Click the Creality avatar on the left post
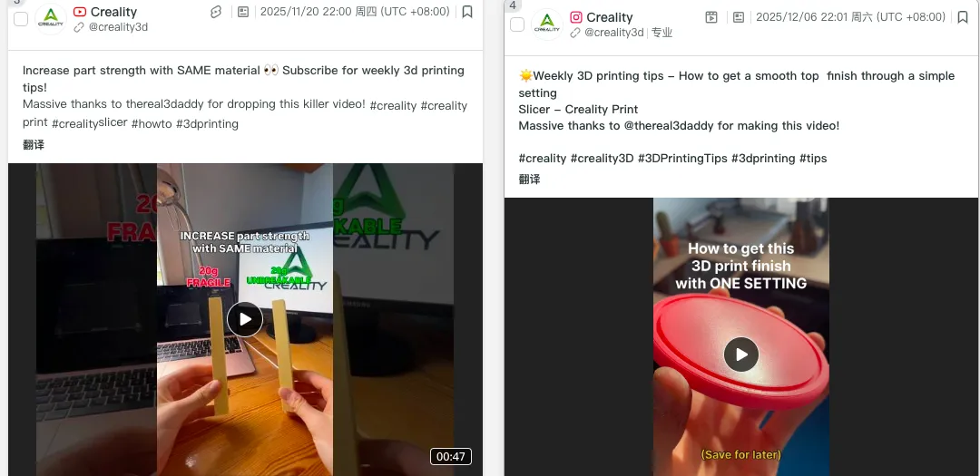 (x=51, y=19)
